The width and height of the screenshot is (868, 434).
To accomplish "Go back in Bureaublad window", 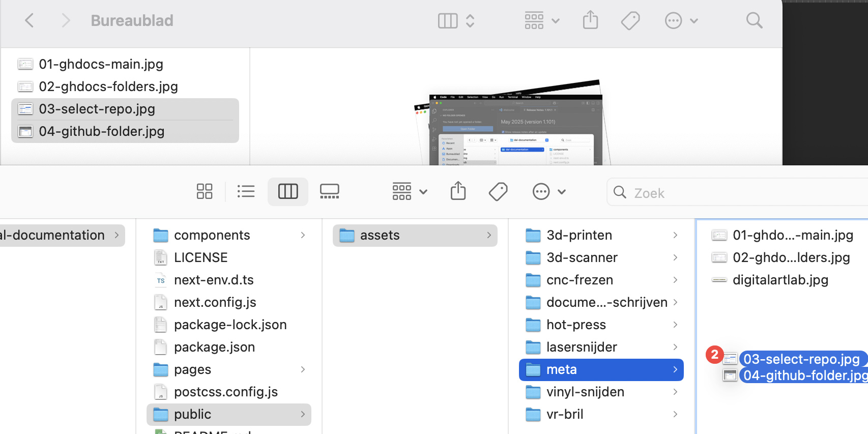I will (30, 21).
